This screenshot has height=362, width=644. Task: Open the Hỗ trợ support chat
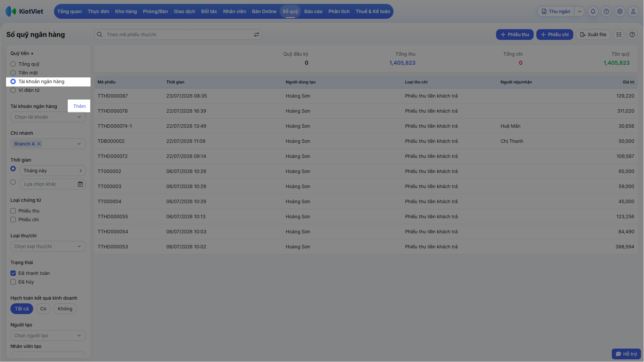(x=626, y=354)
